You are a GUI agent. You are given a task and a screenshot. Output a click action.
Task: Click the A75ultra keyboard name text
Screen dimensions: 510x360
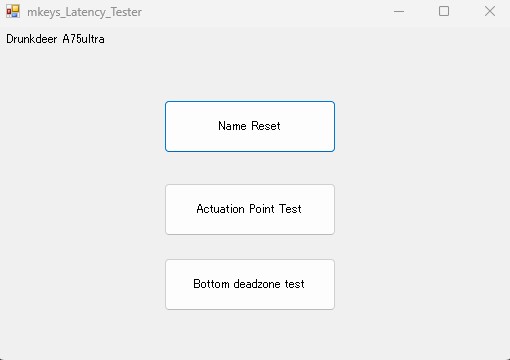click(x=83, y=39)
